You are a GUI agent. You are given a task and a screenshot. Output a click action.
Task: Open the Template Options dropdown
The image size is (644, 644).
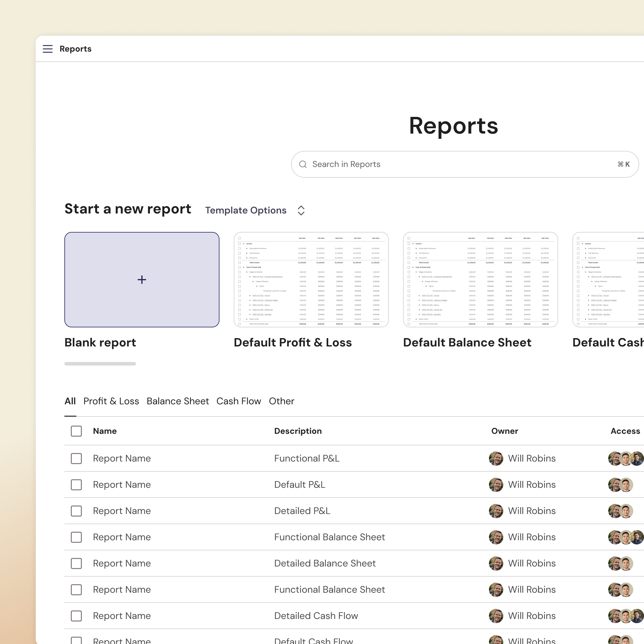coord(255,210)
